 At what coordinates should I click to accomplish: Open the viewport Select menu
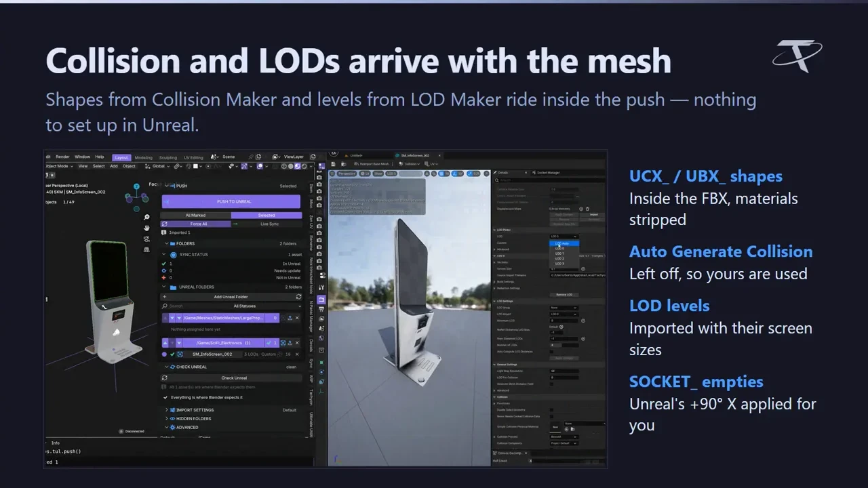(x=98, y=166)
